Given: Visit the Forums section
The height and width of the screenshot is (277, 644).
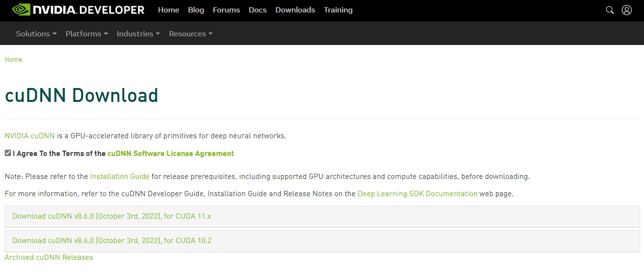Looking at the screenshot, I should [226, 10].
